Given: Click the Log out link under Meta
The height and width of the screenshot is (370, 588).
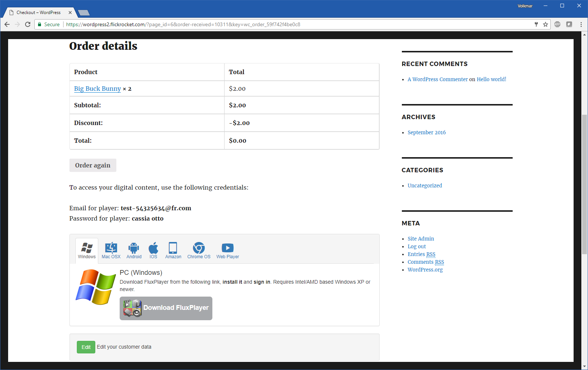Looking at the screenshot, I should click(x=417, y=246).
